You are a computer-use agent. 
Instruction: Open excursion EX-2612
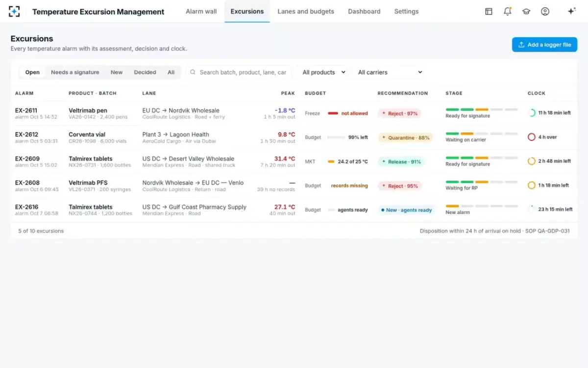click(294, 137)
